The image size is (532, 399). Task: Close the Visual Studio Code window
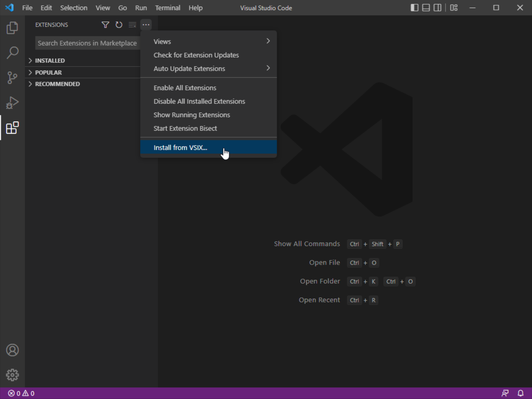pos(520,8)
